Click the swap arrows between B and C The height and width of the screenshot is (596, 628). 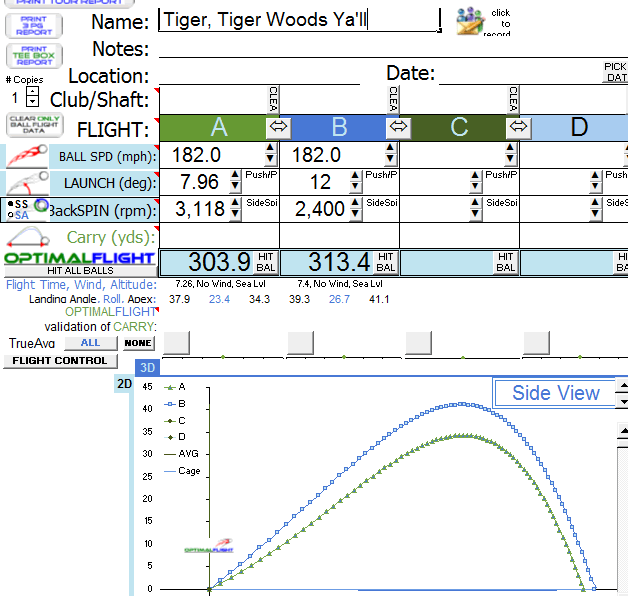tap(398, 127)
